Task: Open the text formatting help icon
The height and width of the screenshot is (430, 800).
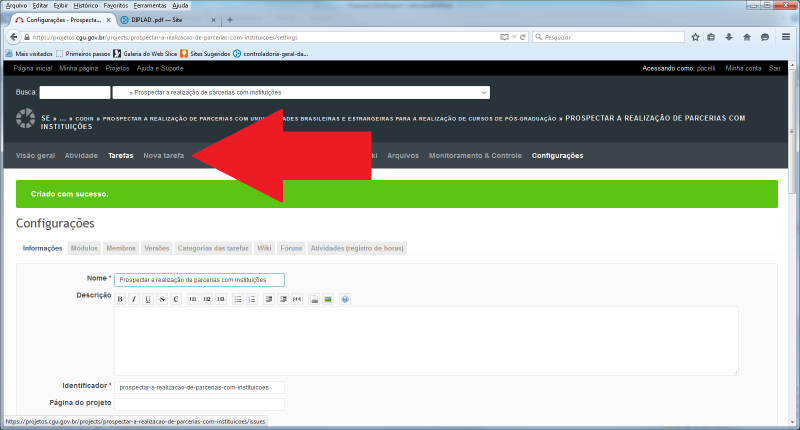Action: (x=345, y=299)
